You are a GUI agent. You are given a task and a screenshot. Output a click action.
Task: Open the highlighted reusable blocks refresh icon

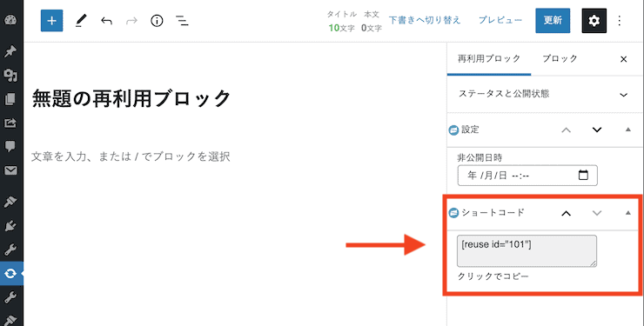tap(10, 273)
